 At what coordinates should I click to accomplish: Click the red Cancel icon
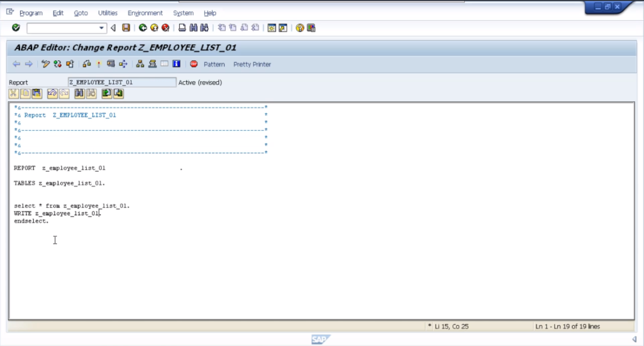(x=165, y=28)
